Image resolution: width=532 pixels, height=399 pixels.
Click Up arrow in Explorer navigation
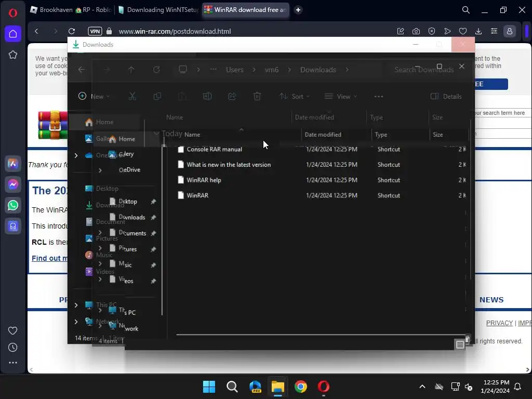click(131, 70)
